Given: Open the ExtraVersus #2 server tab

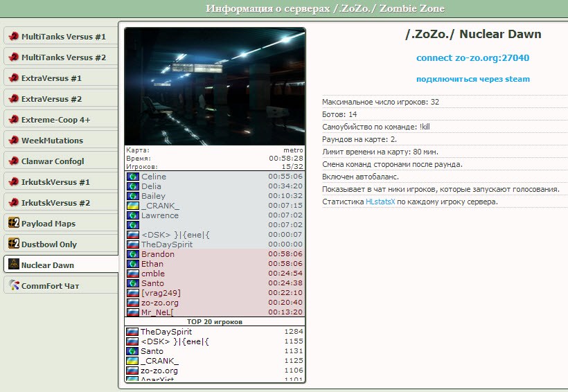Looking at the screenshot, I should coord(51,99).
